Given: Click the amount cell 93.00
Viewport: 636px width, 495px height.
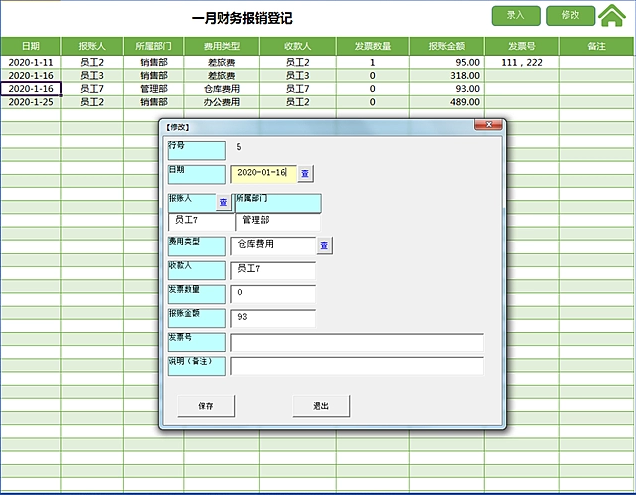Looking at the screenshot, I should (447, 88).
